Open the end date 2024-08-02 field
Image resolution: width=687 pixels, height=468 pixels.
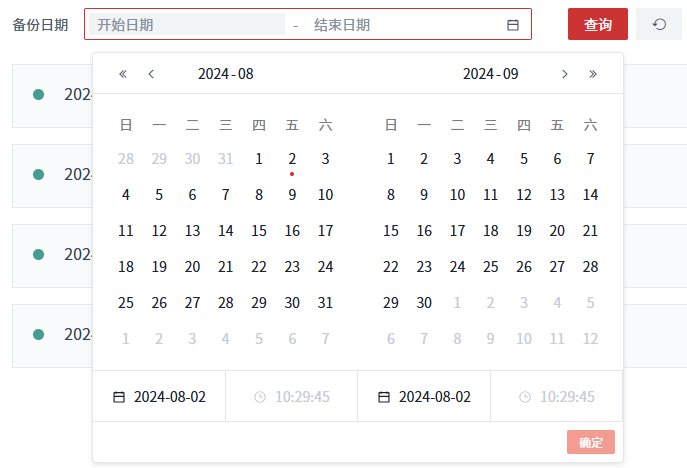(x=434, y=397)
